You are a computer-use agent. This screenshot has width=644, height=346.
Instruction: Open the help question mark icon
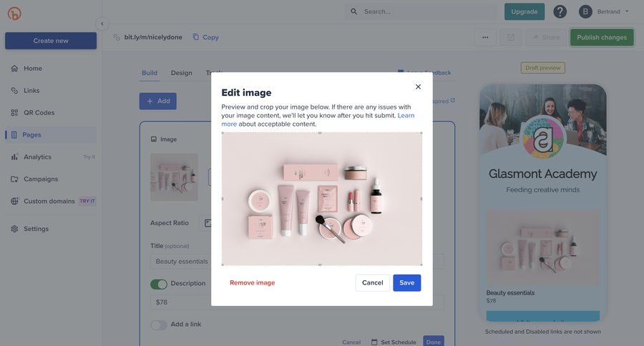(x=560, y=11)
